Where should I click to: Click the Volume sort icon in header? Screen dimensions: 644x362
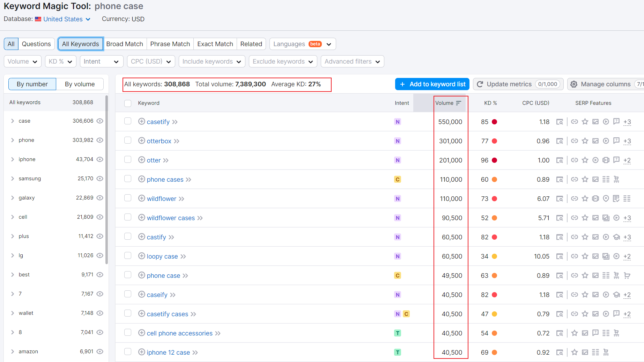[459, 103]
